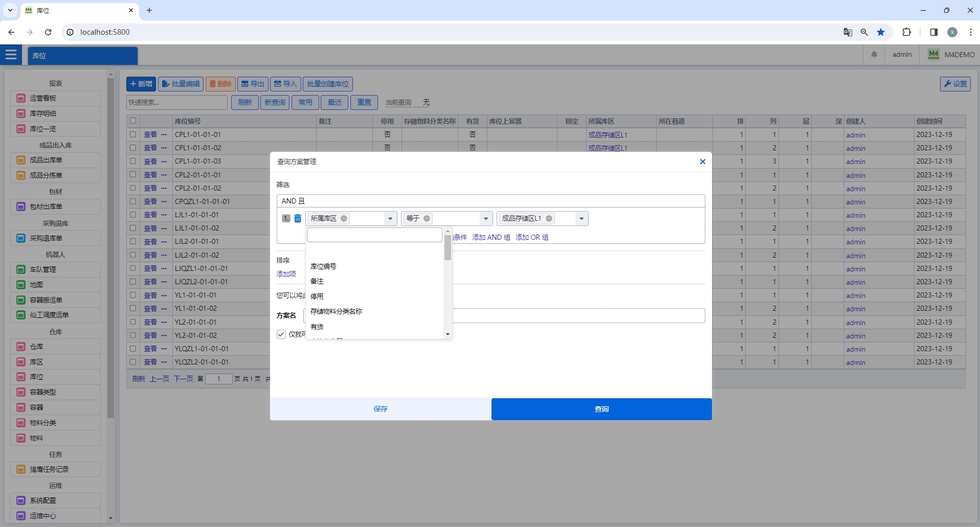Check the row checkbox for CPL1-01-01-01
The image size is (980, 527).
click(133, 134)
